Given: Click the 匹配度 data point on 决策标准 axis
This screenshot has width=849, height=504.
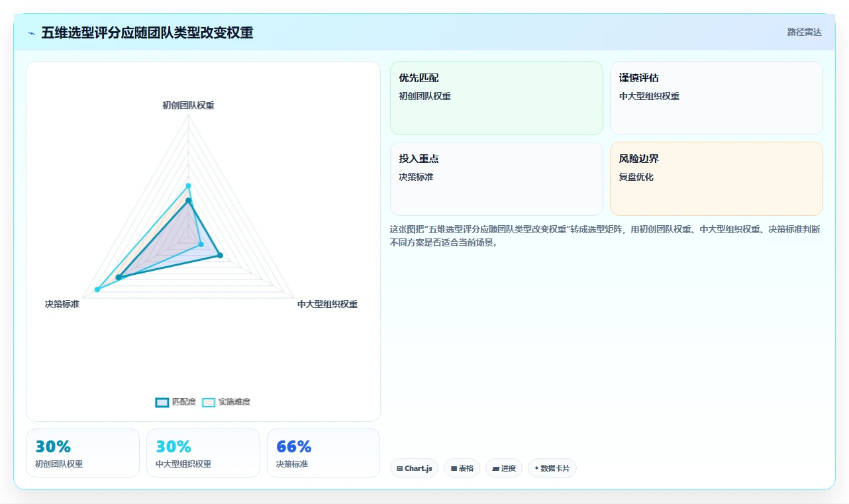Looking at the screenshot, I should [x=119, y=277].
